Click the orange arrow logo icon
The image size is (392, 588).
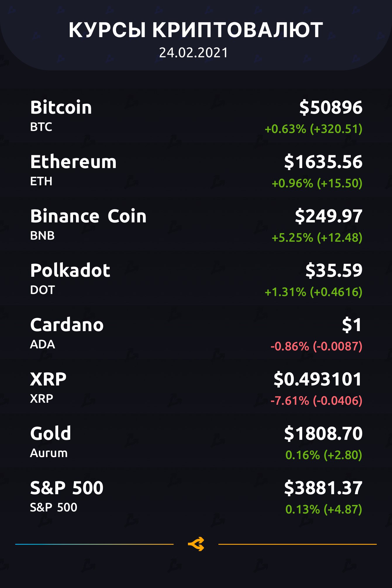pyautogui.click(x=196, y=544)
